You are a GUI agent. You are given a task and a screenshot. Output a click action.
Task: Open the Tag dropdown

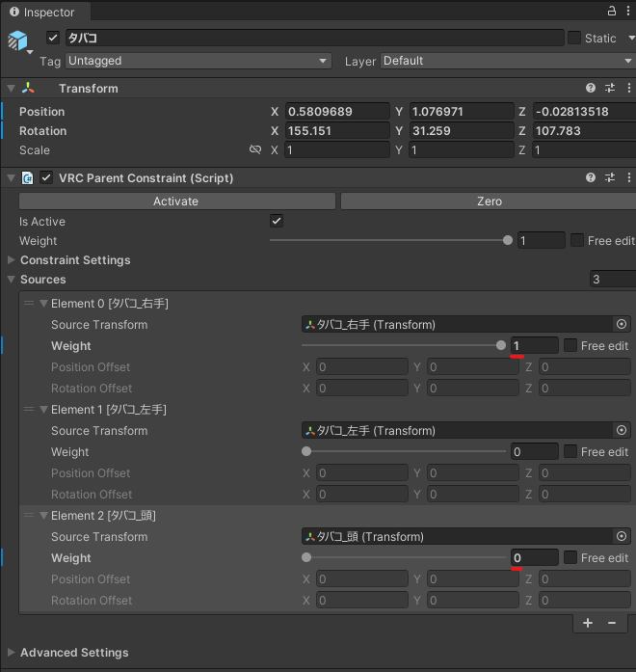(x=199, y=61)
